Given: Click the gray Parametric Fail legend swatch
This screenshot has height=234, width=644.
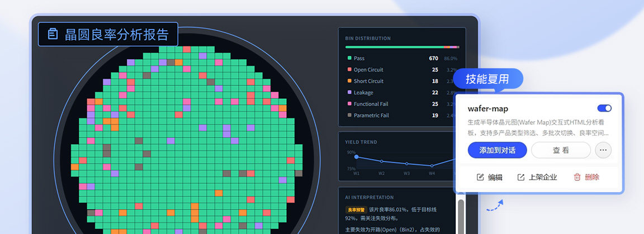Looking at the screenshot, I should (x=349, y=116).
